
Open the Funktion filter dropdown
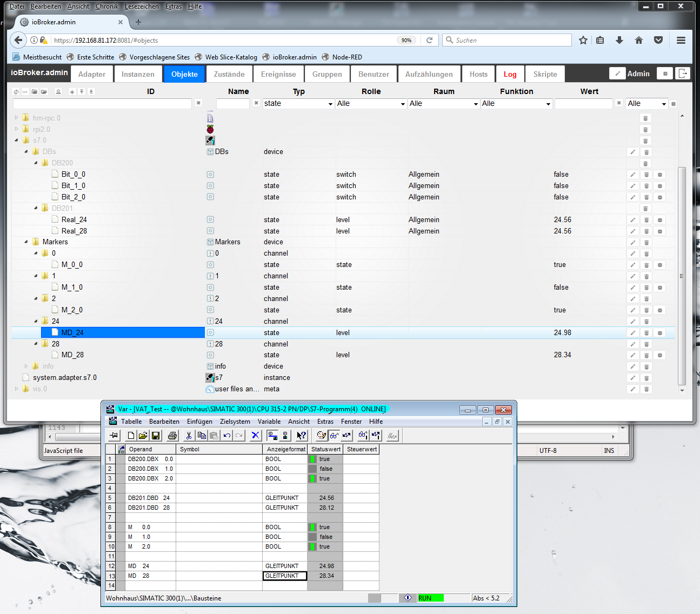coord(516,103)
